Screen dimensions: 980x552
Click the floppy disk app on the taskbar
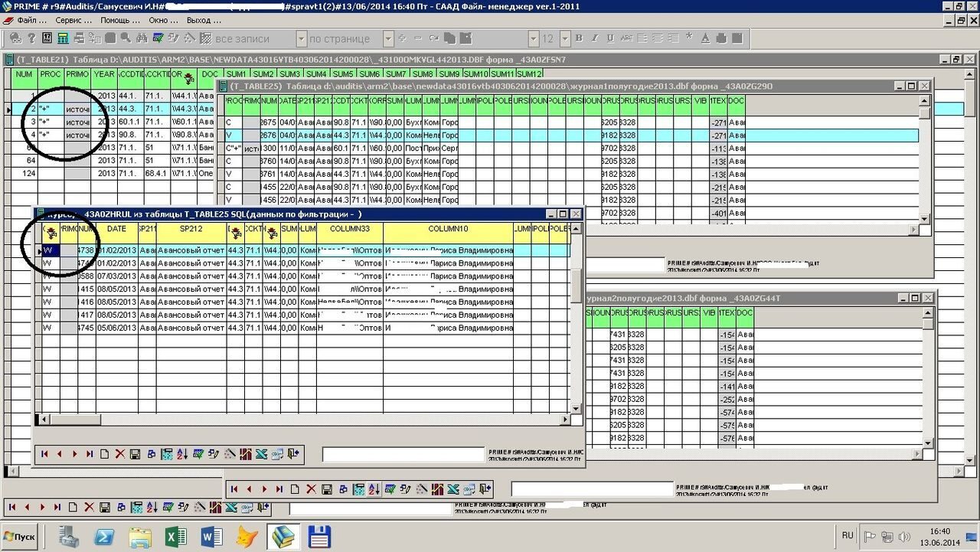(318, 537)
